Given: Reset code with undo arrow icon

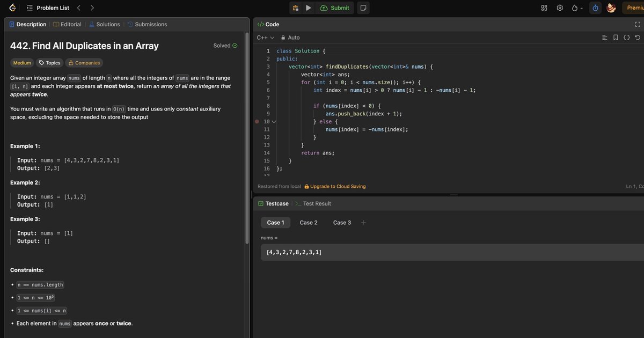Looking at the screenshot, I should 637,38.
